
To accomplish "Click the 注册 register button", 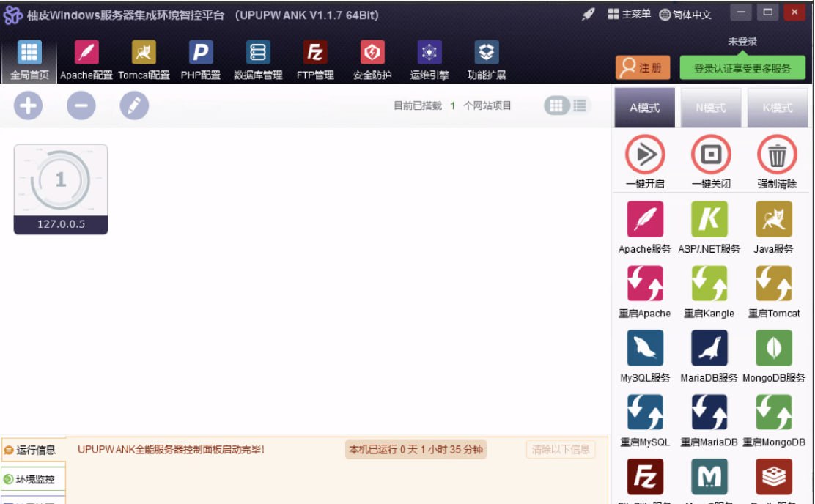I will tap(643, 68).
